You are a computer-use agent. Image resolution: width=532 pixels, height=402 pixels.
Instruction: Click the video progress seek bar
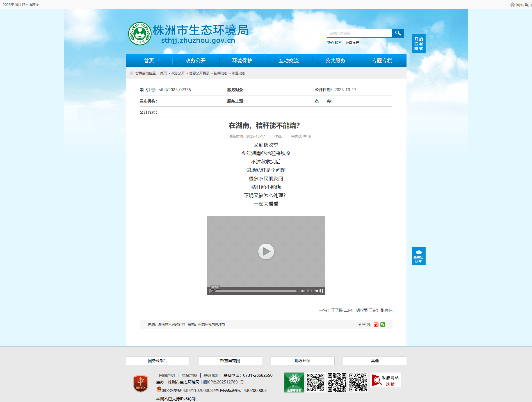tap(255, 291)
